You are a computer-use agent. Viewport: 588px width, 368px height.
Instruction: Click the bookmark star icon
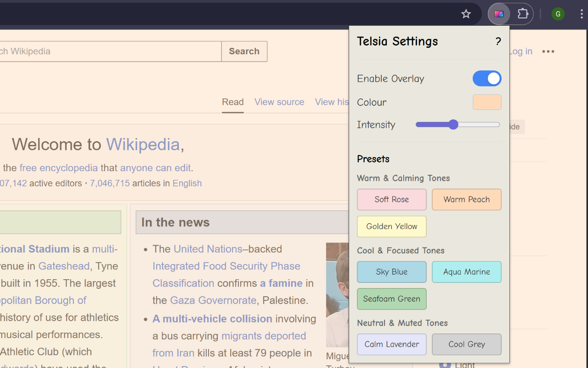466,14
